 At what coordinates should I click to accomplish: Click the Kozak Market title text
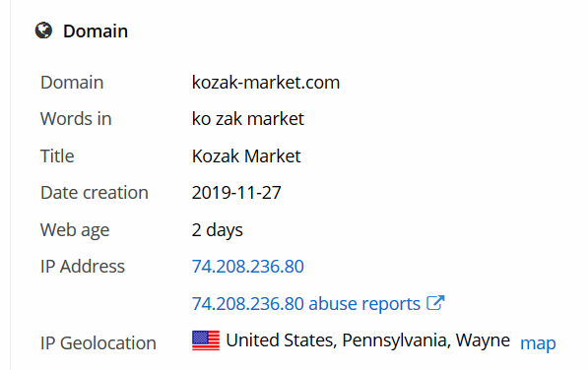[246, 156]
